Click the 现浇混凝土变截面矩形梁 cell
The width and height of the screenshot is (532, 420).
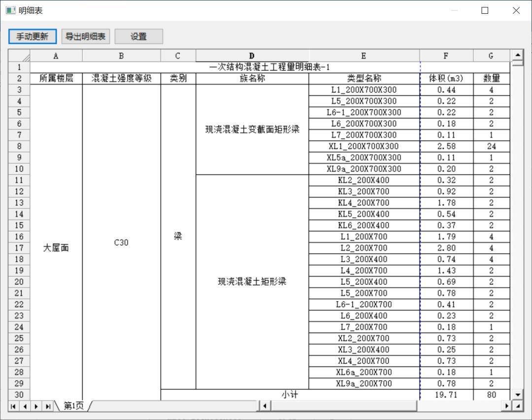(252, 129)
